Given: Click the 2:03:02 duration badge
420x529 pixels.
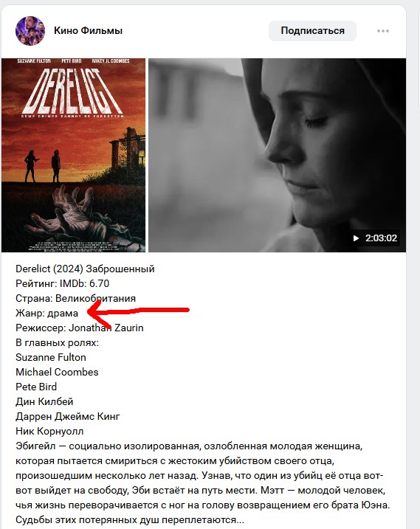Looking at the screenshot, I should pyautogui.click(x=375, y=238).
